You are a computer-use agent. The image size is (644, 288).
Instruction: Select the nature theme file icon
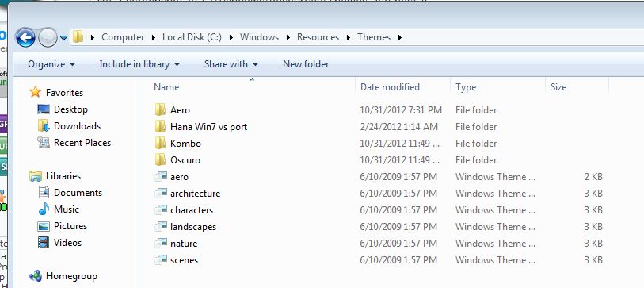(161, 244)
